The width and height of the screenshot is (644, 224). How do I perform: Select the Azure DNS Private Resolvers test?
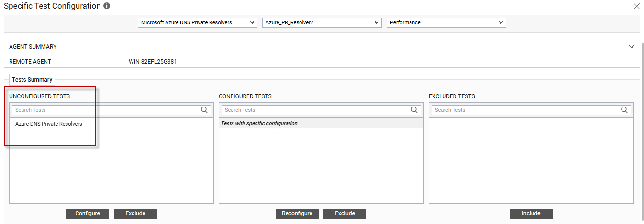point(49,124)
